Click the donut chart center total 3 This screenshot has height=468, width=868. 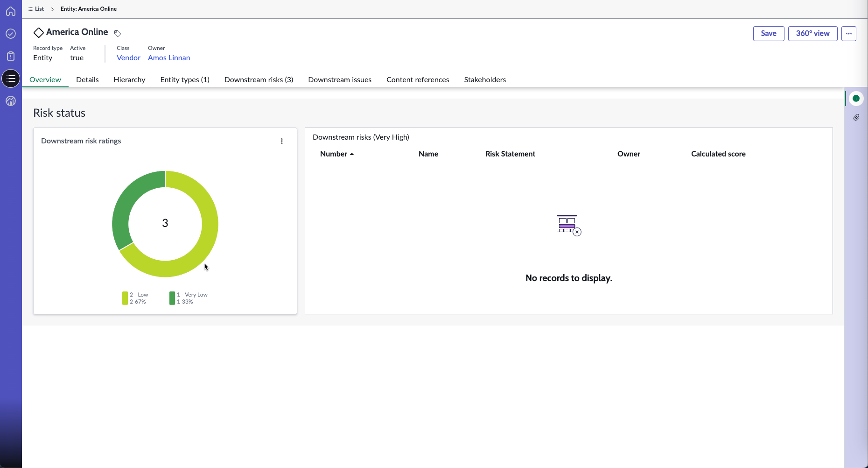pyautogui.click(x=165, y=223)
